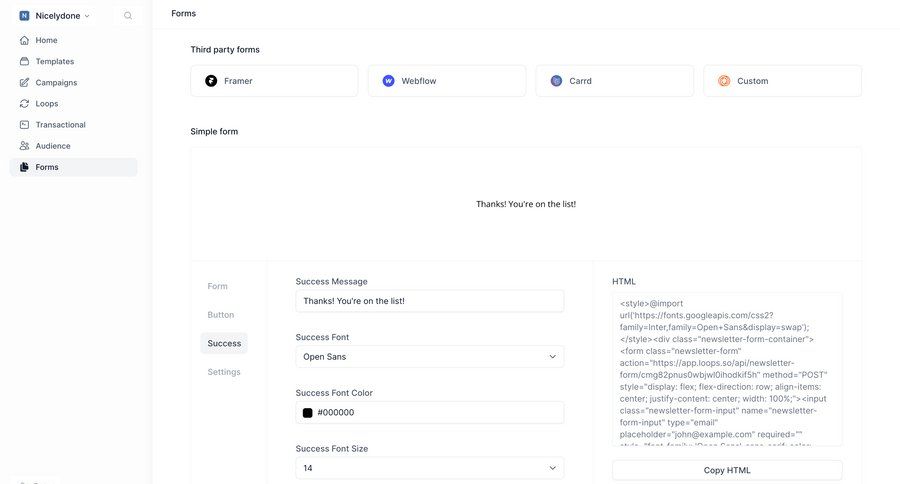Click the search magnifier icon in sidebar
This screenshot has width=900, height=484.
(x=128, y=16)
